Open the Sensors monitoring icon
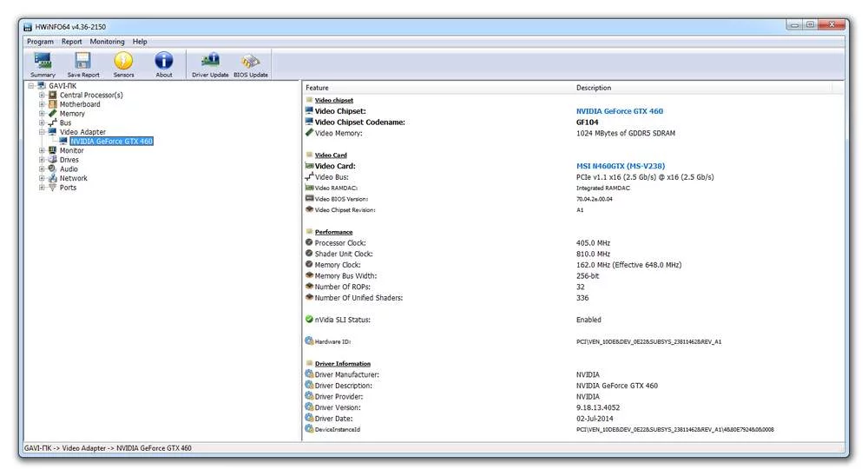Screen dimensions: 868x476 point(123,62)
